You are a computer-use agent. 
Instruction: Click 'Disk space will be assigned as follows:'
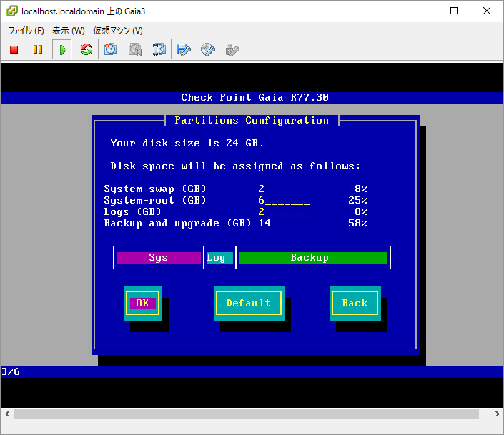coord(236,166)
